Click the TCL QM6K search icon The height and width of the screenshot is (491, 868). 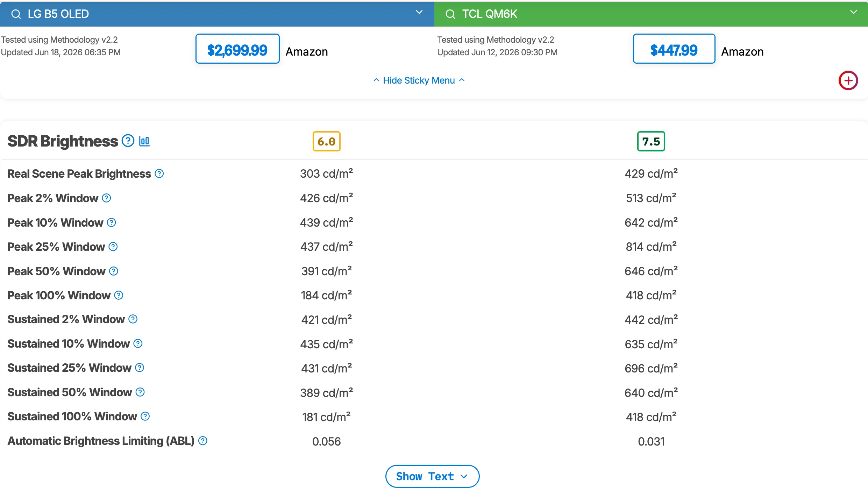click(x=450, y=14)
